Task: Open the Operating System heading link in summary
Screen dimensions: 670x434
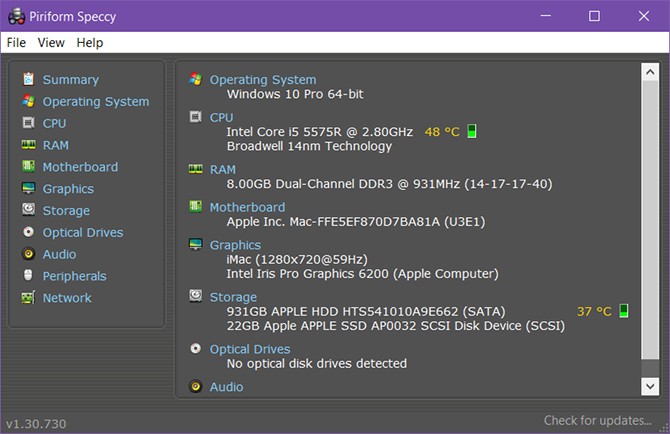Action: point(262,80)
